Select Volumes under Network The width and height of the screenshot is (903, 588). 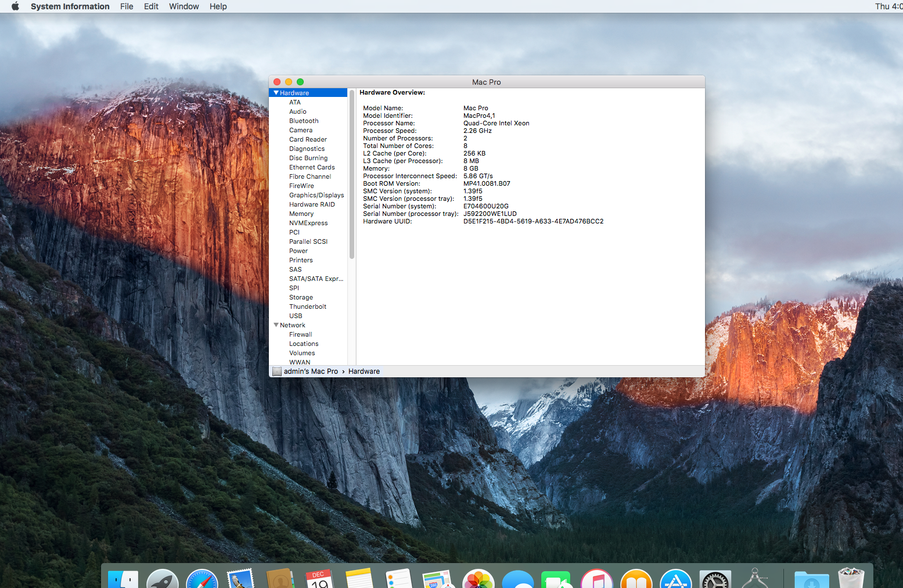point(302,353)
